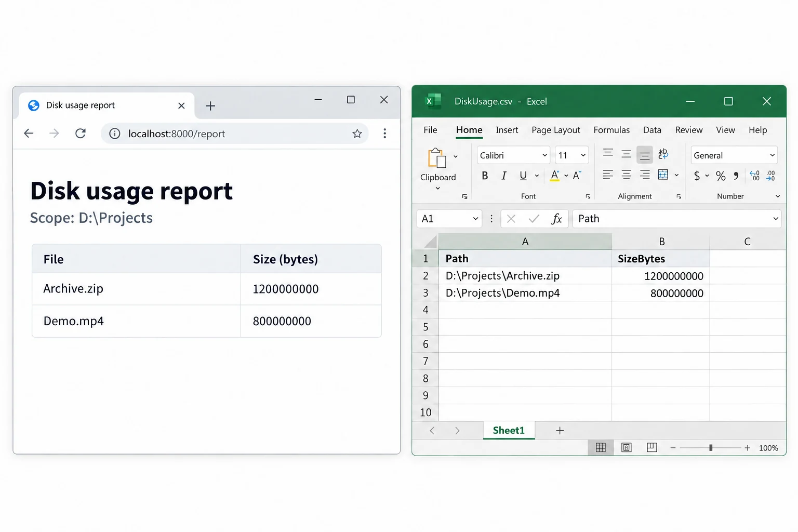Click the text orientation icon
The width and height of the screenshot is (798, 532).
point(663,154)
